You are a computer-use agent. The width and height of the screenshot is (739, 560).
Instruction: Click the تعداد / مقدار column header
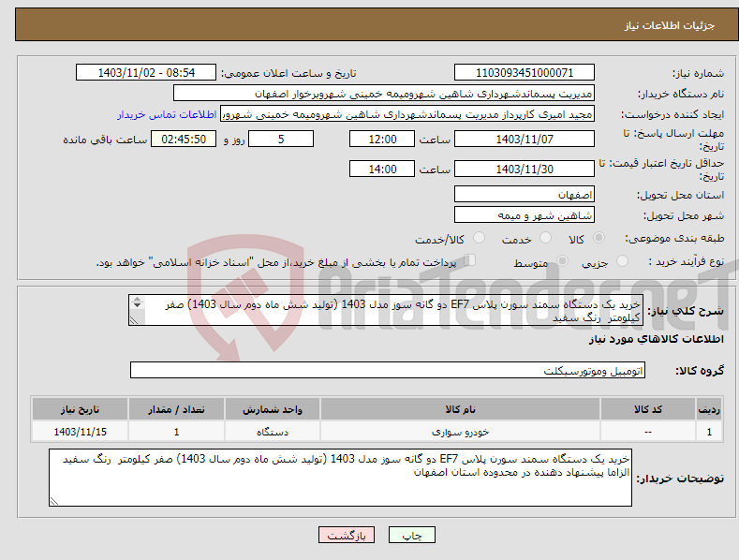point(176,409)
